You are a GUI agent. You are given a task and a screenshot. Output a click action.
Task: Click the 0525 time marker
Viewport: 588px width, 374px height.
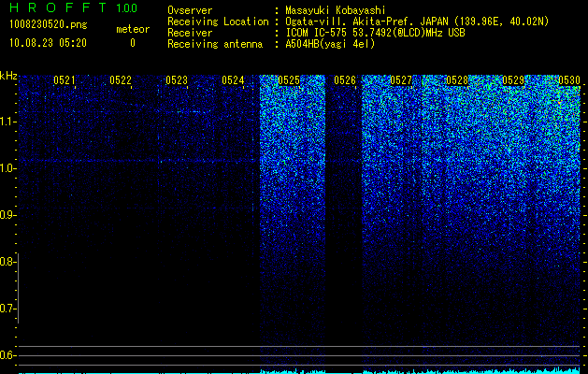point(289,80)
